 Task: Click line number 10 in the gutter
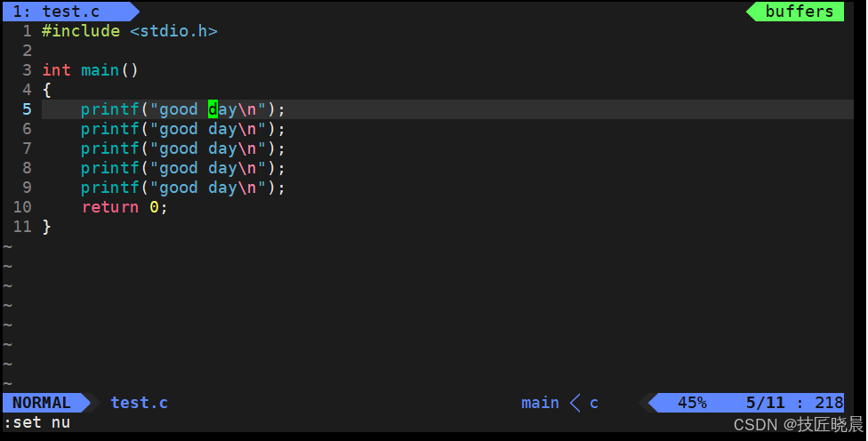pyautogui.click(x=22, y=207)
